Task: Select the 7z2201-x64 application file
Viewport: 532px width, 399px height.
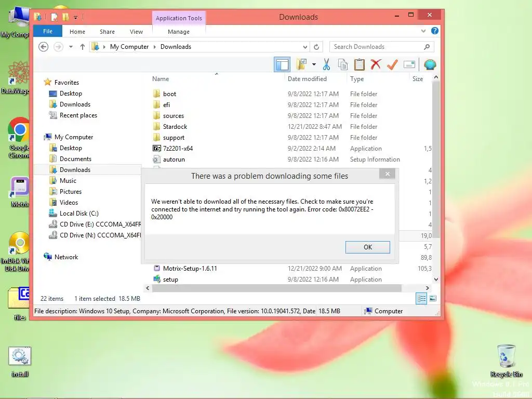Action: click(x=178, y=148)
